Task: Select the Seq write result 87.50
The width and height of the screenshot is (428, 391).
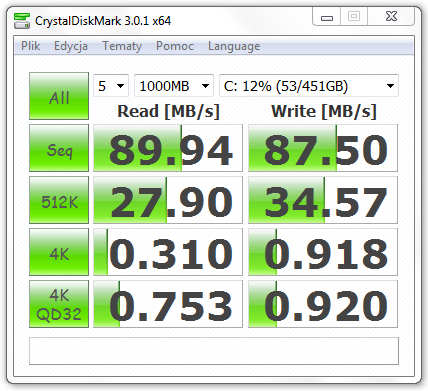Action: pyautogui.click(x=323, y=148)
